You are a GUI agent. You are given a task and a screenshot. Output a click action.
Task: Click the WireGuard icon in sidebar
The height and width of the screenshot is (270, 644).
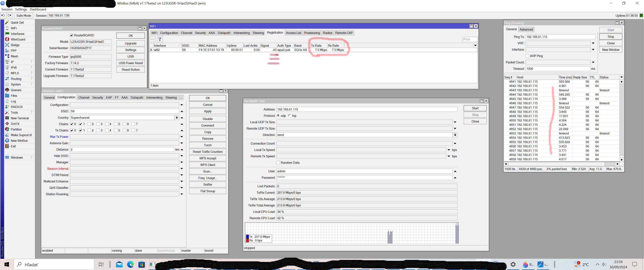tap(7, 39)
